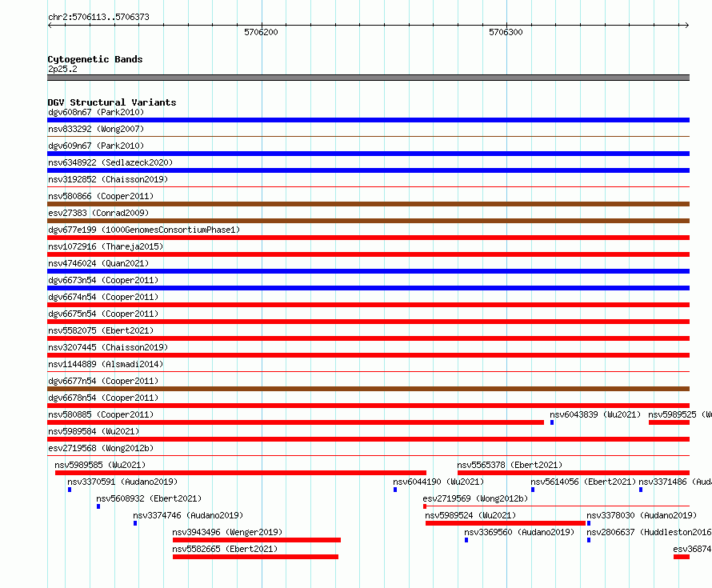Viewport: 712px width, 588px height.
Task: Click the Cytogenetic Bands track title
Action: point(95,59)
